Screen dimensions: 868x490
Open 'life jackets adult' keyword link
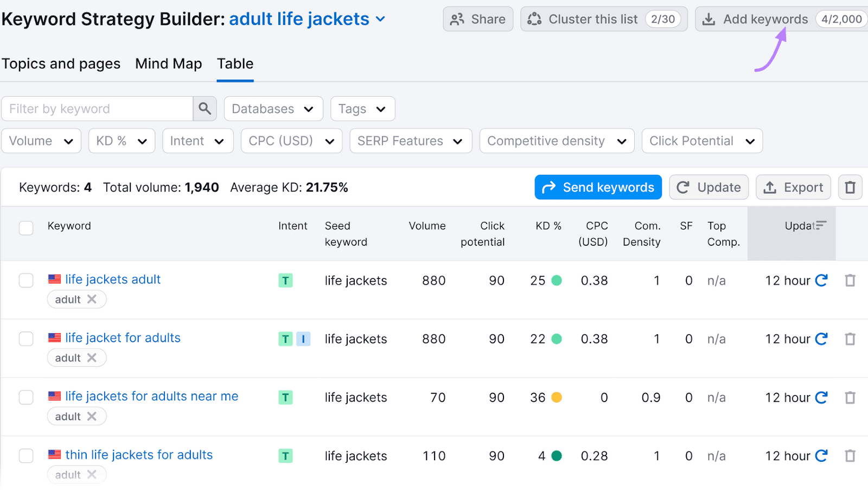[113, 279]
